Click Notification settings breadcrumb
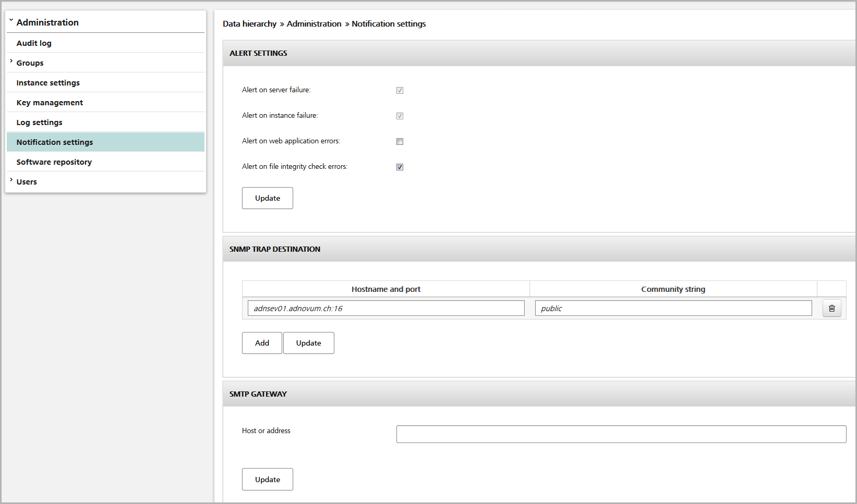This screenshot has height=504, width=857. pyautogui.click(x=389, y=24)
